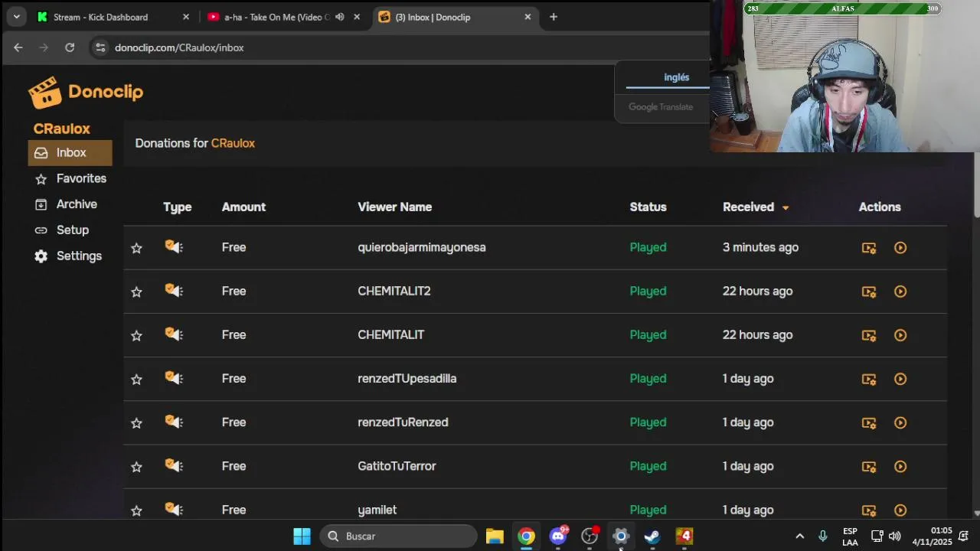Open Favorites in the sidebar
Screen dimensions: 980x551
70,178
